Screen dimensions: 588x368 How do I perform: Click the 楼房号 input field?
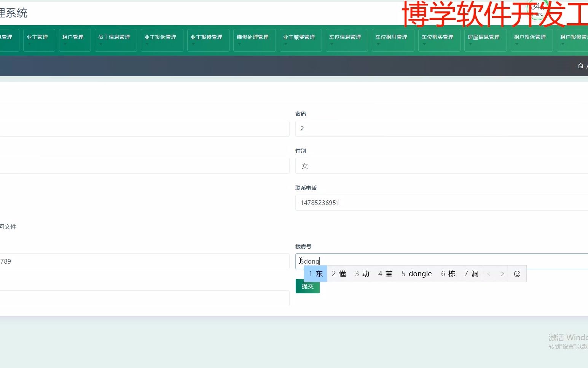tap(441, 261)
